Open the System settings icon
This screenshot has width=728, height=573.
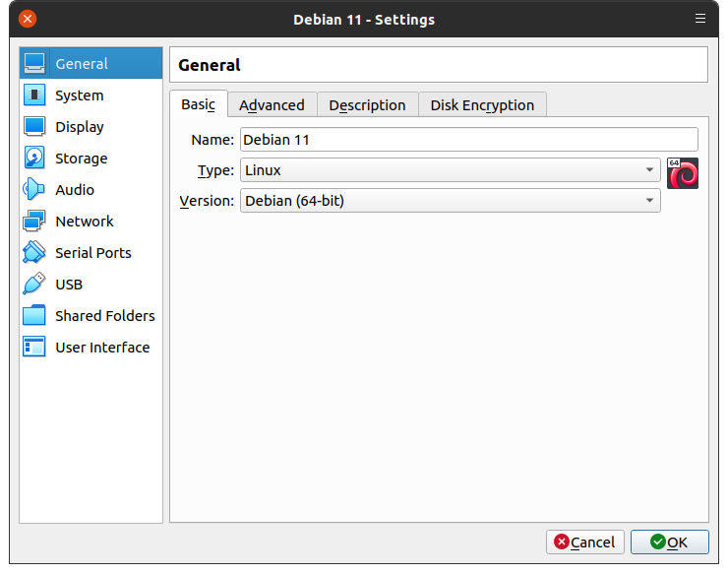[34, 95]
